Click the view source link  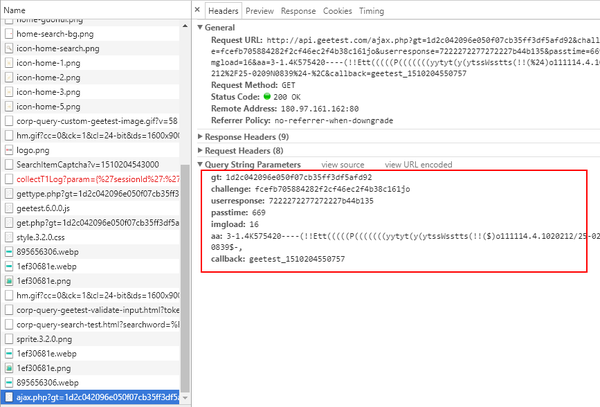coord(342,164)
